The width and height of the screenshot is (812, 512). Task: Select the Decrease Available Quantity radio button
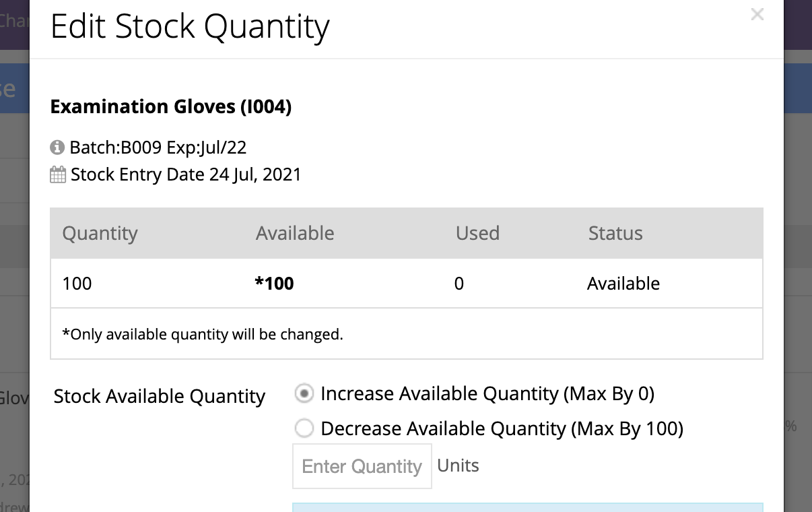click(x=304, y=428)
